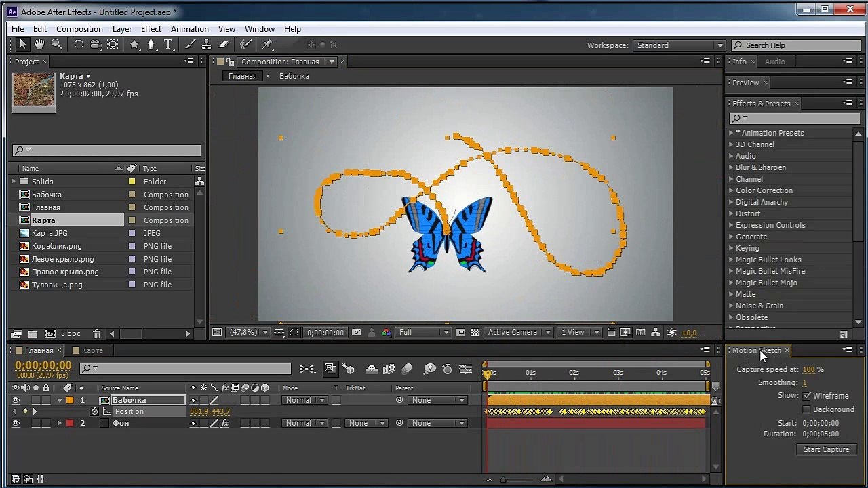Select the Brush tool
This screenshot has height=488, width=868.
click(191, 45)
